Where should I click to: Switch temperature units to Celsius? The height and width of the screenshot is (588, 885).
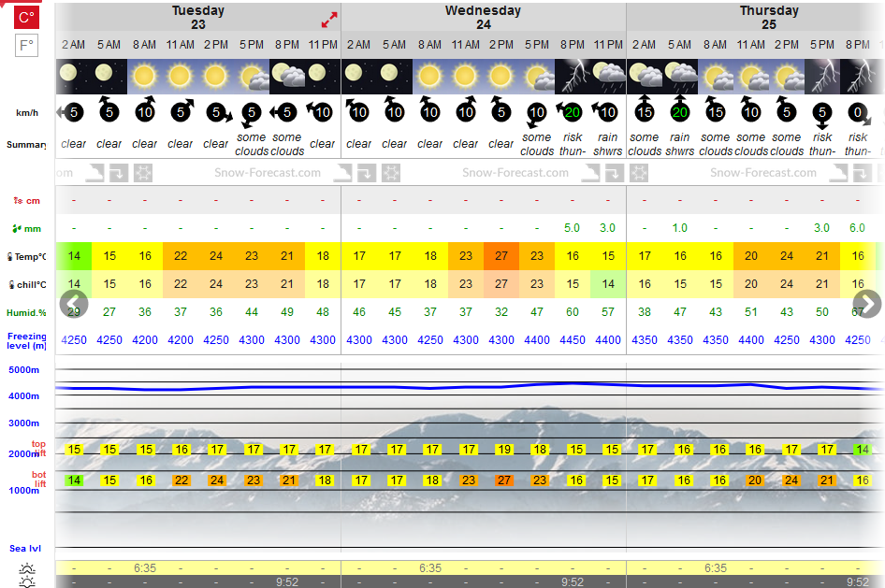26,17
